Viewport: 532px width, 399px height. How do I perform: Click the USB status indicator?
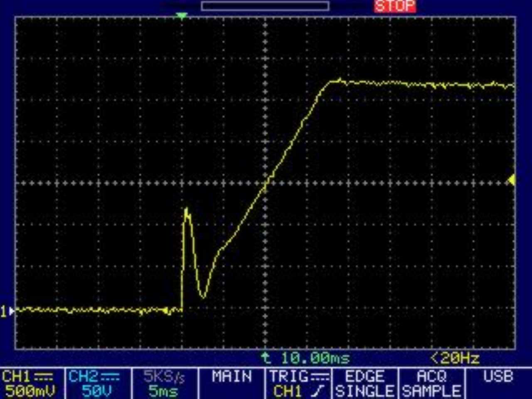click(498, 377)
